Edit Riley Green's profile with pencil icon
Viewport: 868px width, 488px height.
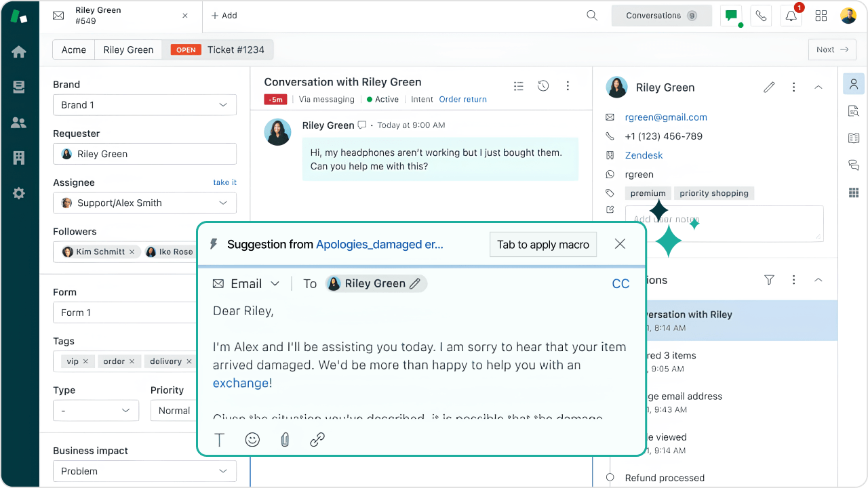769,87
